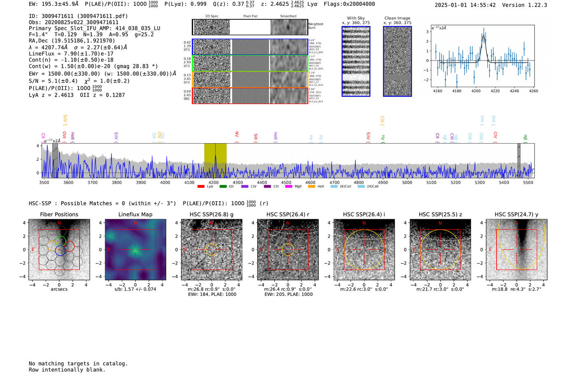Click the 'Flags:0x20004000' text
The height and width of the screenshot is (392, 576).
pos(349,4)
